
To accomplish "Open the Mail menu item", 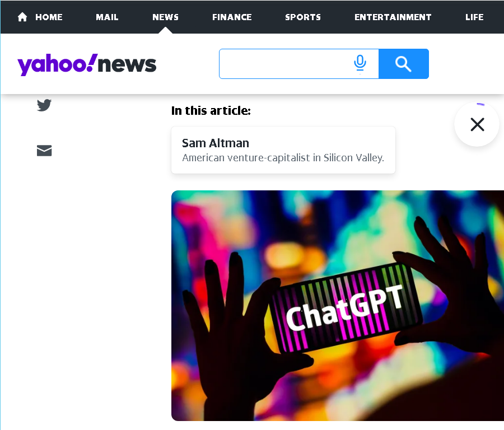I will (107, 17).
